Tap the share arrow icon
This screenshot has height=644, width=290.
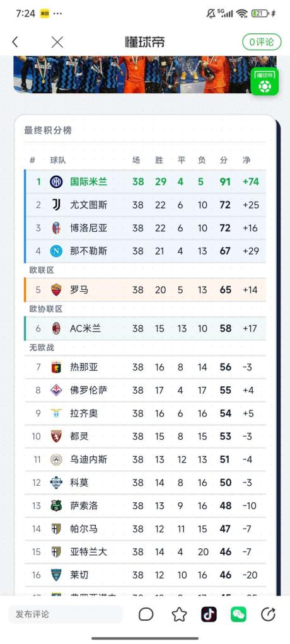(x=268, y=614)
